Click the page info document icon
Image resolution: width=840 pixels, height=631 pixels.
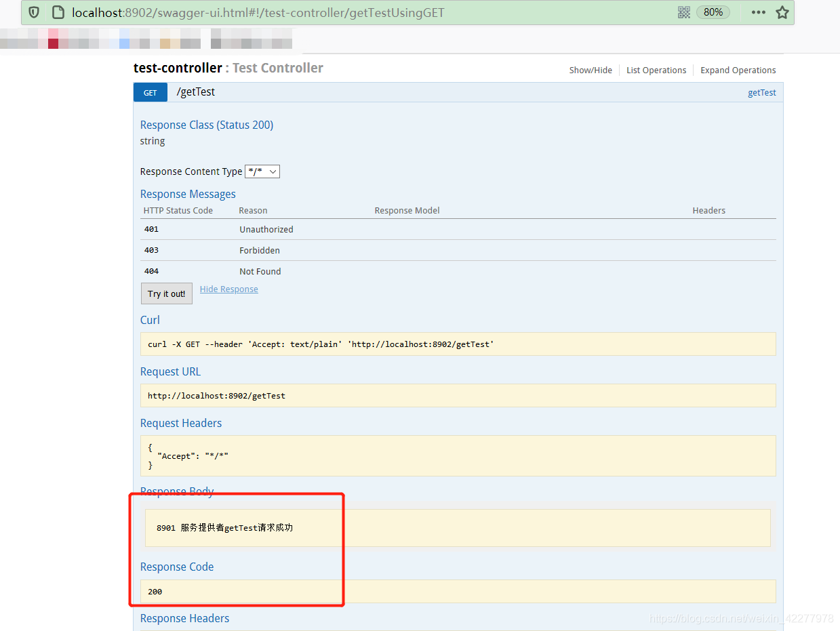pyautogui.click(x=58, y=12)
